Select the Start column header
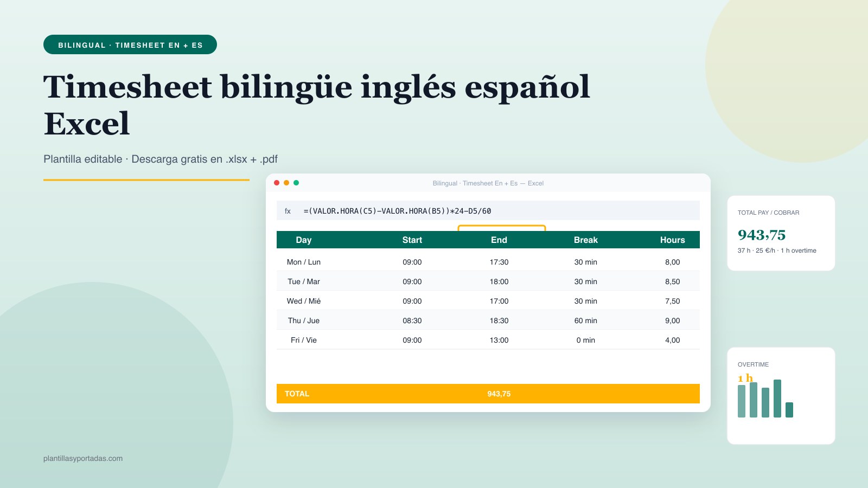 412,240
